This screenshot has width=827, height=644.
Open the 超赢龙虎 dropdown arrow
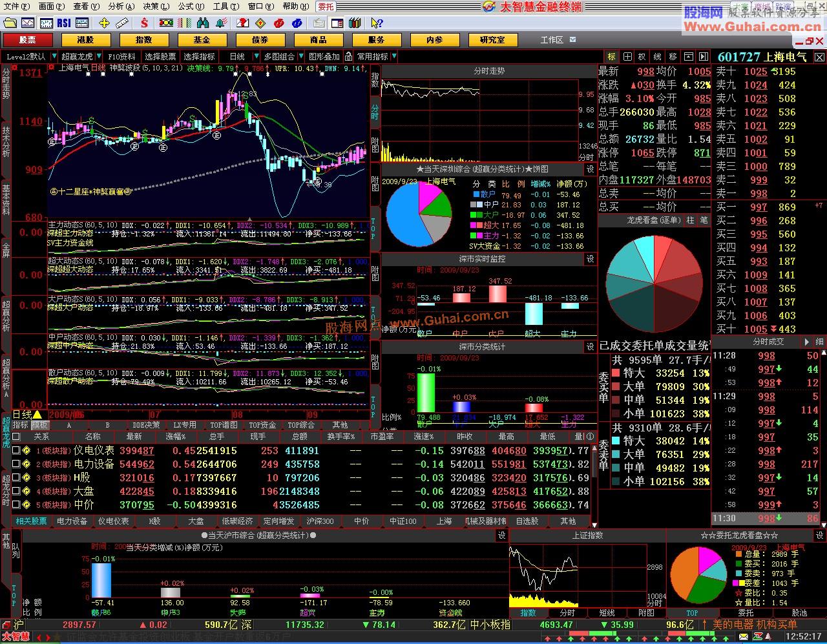(x=98, y=57)
